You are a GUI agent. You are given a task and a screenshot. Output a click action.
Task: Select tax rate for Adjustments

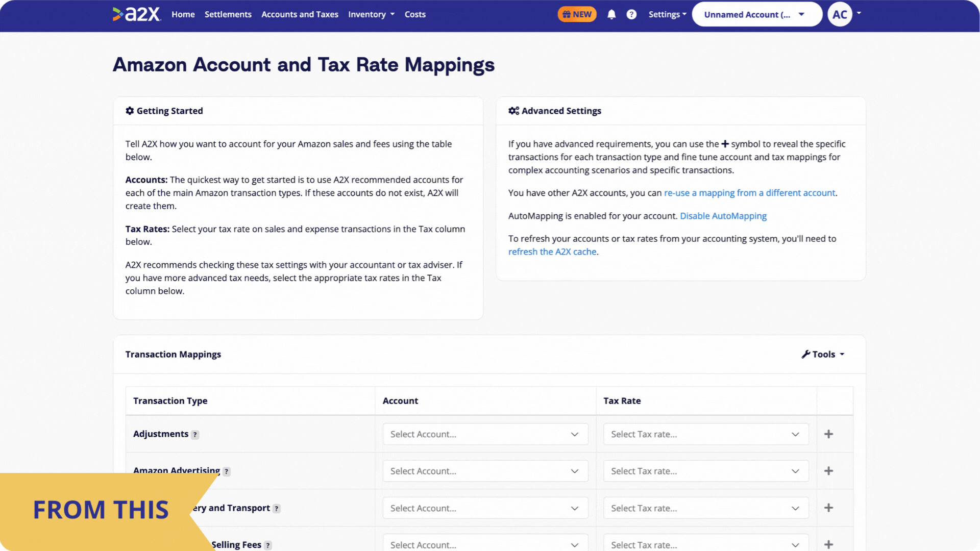tap(706, 434)
